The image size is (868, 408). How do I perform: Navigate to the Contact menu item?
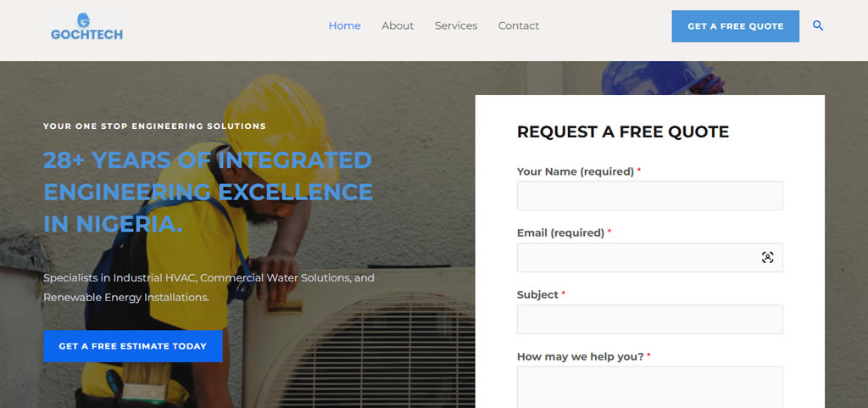point(518,26)
